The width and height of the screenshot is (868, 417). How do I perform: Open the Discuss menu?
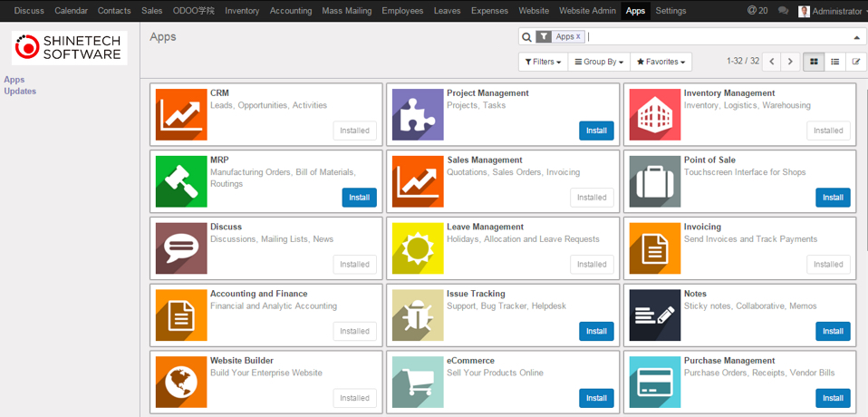pos(29,11)
